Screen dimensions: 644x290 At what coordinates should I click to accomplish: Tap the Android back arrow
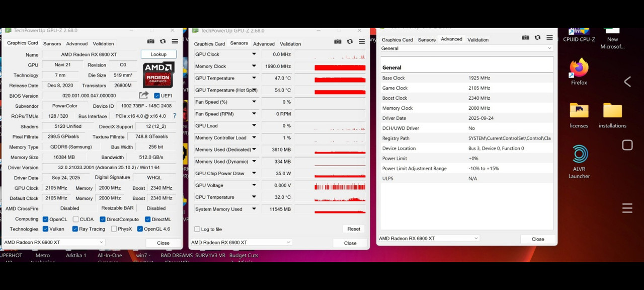tap(627, 82)
